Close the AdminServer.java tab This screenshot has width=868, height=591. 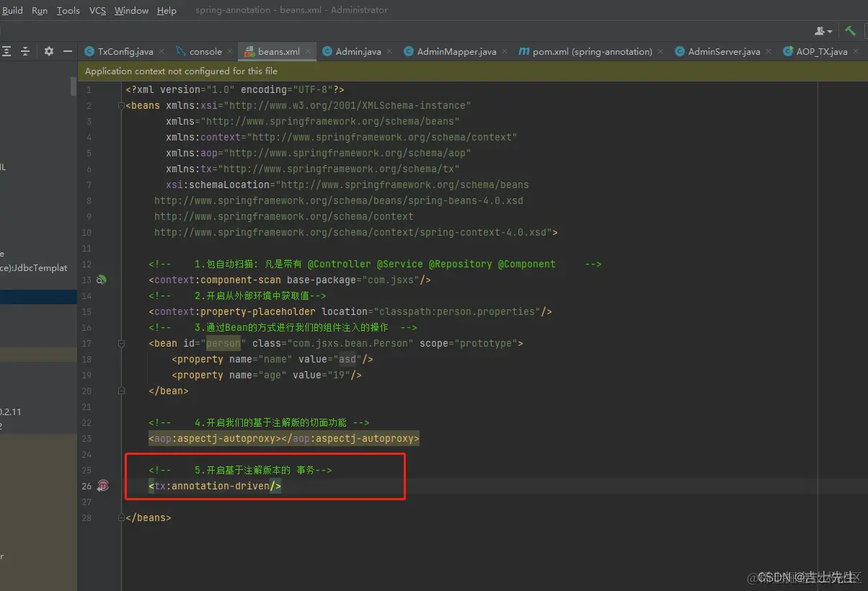click(x=769, y=52)
